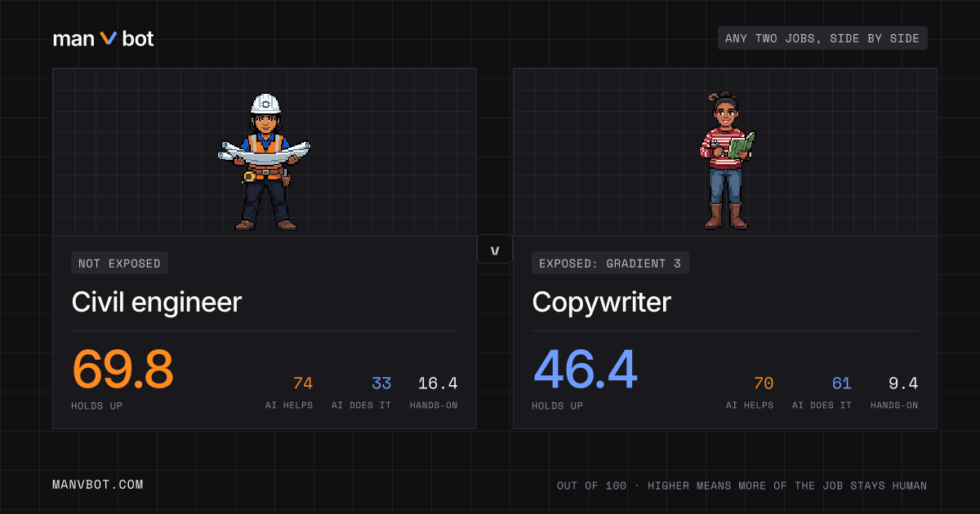Image resolution: width=980 pixels, height=514 pixels.
Task: Click the 'AI DOES IT' label under 61
Action: click(x=822, y=405)
